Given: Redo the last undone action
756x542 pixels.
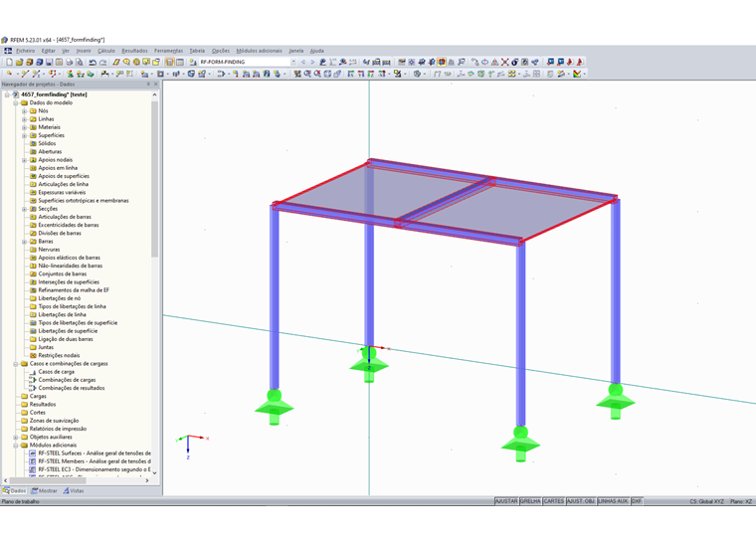Looking at the screenshot, I should pyautogui.click(x=102, y=62).
